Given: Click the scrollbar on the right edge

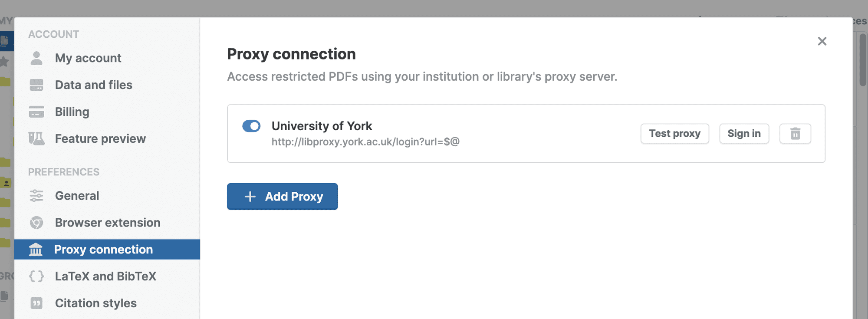Looking at the screenshot, I should pos(863,60).
